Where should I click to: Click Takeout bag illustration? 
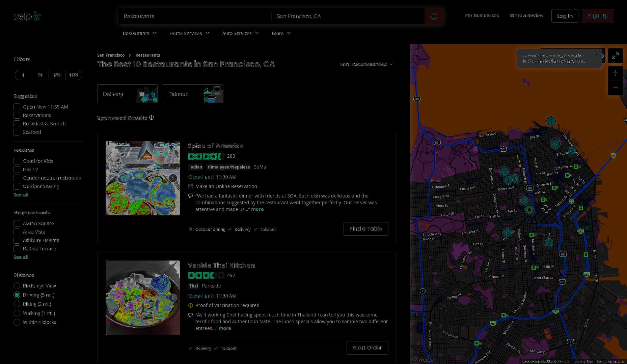point(213,94)
